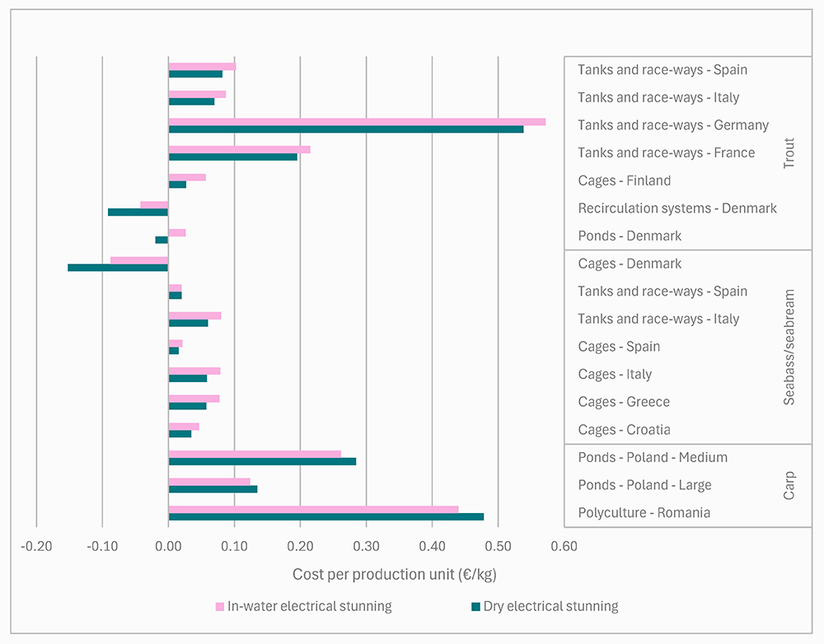
Task: Click the vertical 'Trout' group label
Action: coord(789,153)
